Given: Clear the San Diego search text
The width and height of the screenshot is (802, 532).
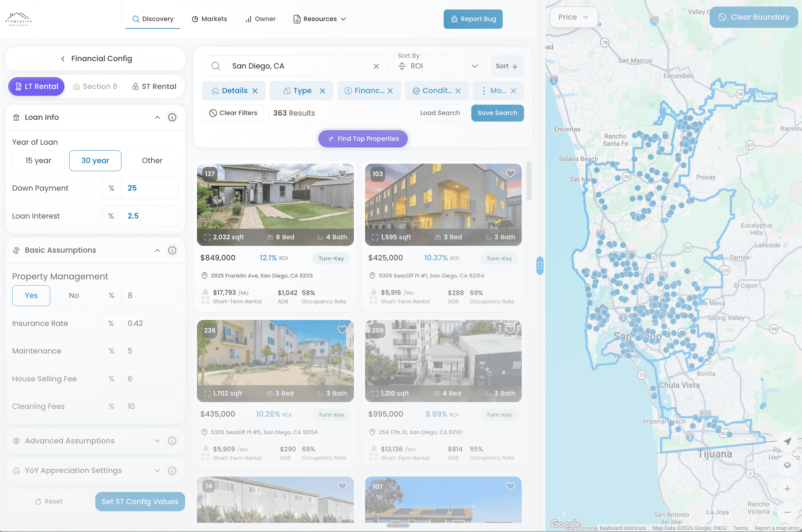Looking at the screenshot, I should [376, 66].
